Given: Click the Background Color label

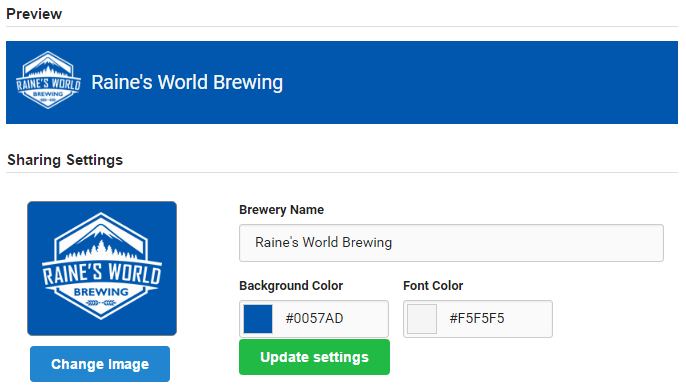Looking at the screenshot, I should tap(291, 286).
